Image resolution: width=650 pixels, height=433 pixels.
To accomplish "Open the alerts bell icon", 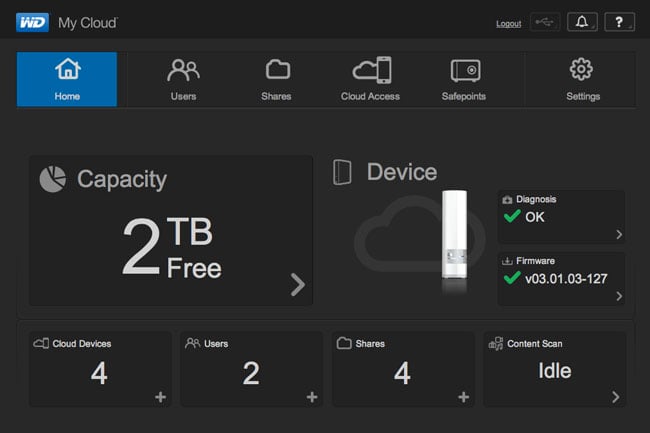I will coord(582,22).
